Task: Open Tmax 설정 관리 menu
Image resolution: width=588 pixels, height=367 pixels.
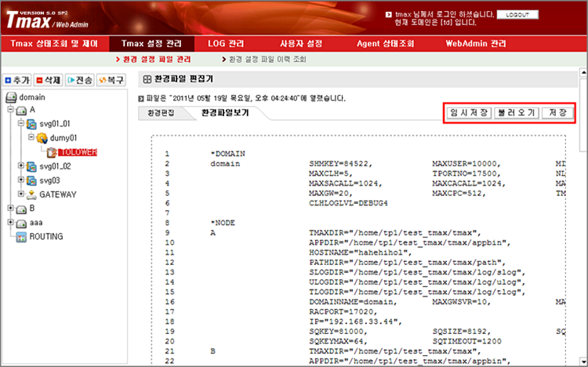Action: point(151,44)
